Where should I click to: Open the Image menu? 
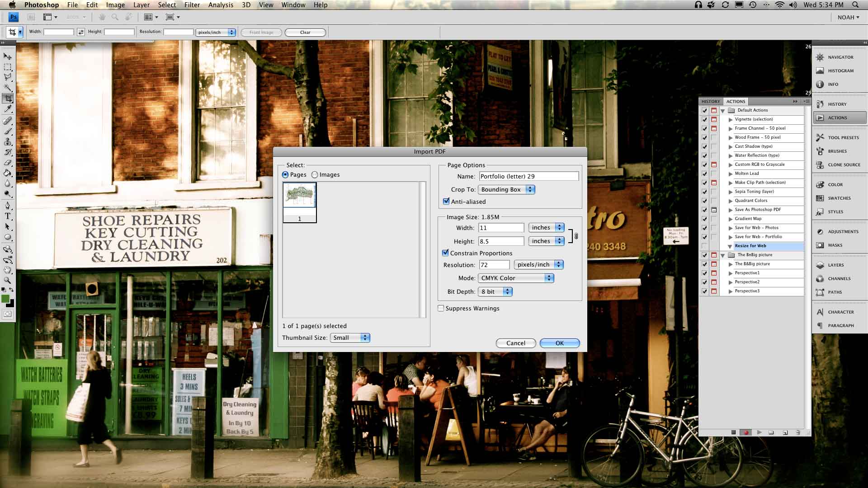(115, 5)
